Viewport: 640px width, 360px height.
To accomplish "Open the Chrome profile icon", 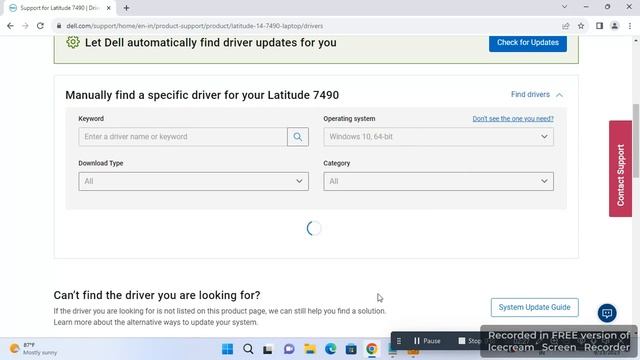I will (x=614, y=26).
